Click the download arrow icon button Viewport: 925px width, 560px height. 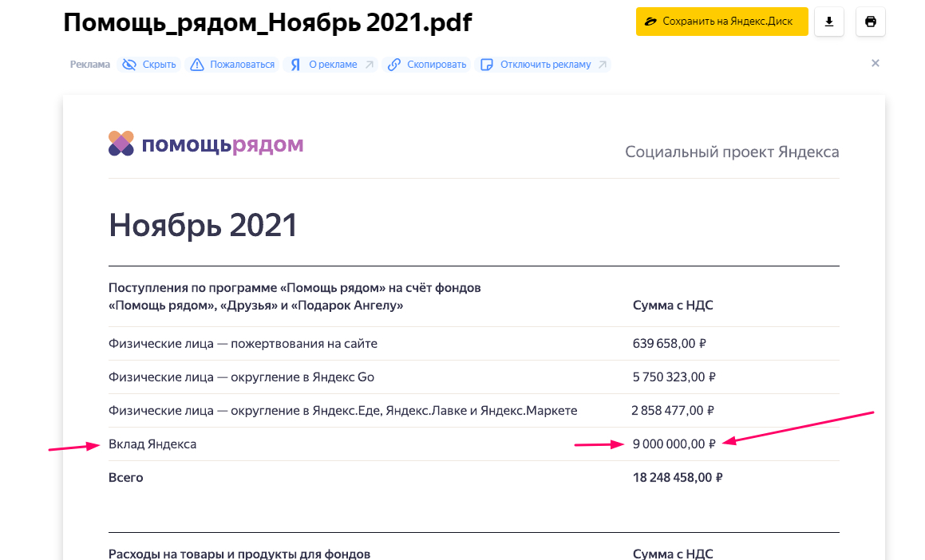(x=829, y=22)
